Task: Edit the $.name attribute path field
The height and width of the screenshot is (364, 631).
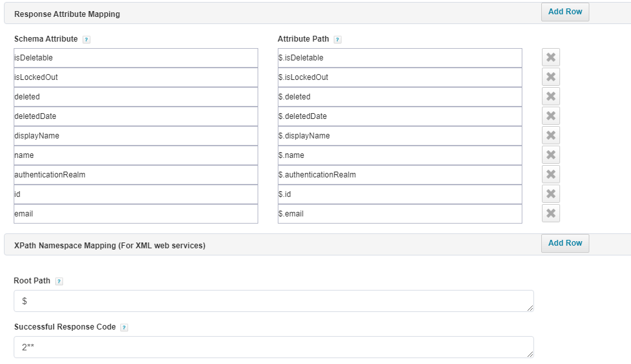Action: point(399,155)
